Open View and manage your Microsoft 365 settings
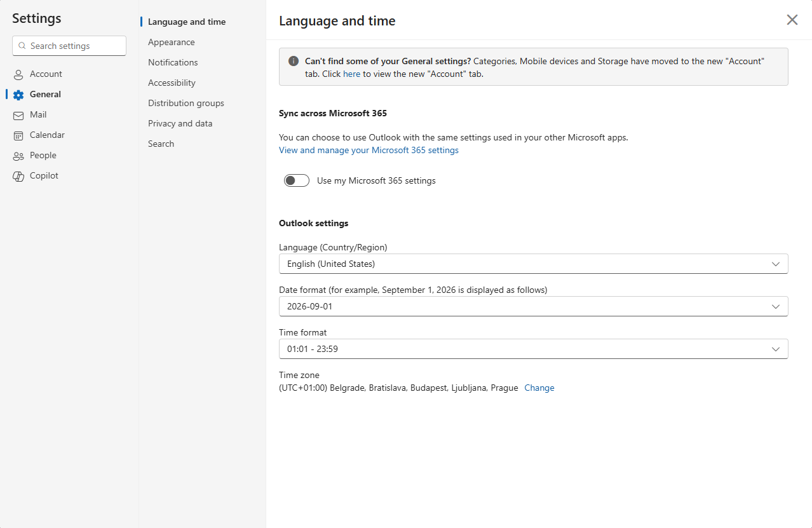 click(x=369, y=150)
